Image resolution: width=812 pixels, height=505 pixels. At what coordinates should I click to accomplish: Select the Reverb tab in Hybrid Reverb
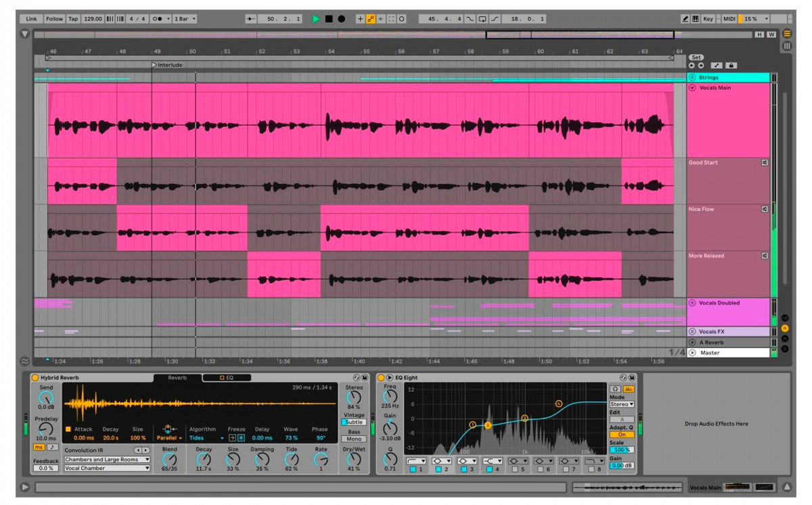coord(177,377)
